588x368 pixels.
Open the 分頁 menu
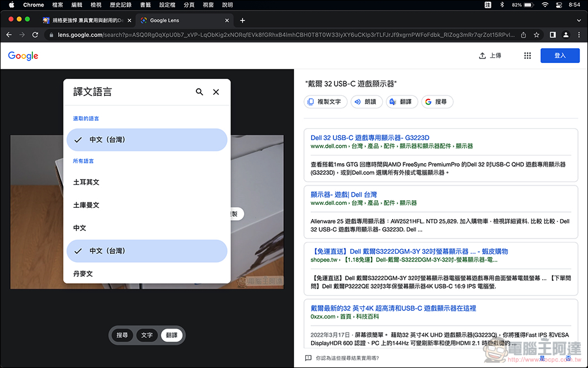point(189,5)
